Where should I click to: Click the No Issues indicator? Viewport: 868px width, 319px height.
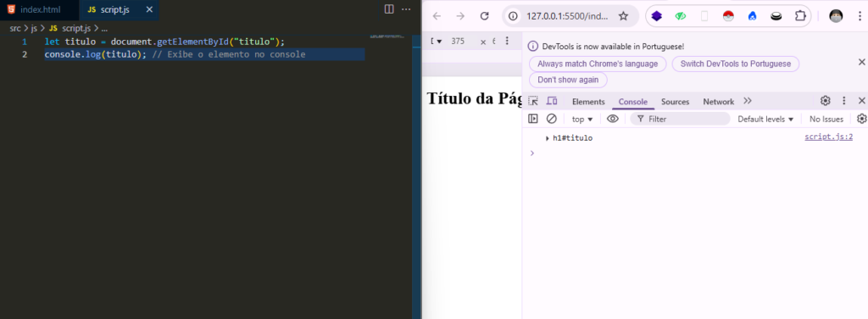[x=826, y=119]
